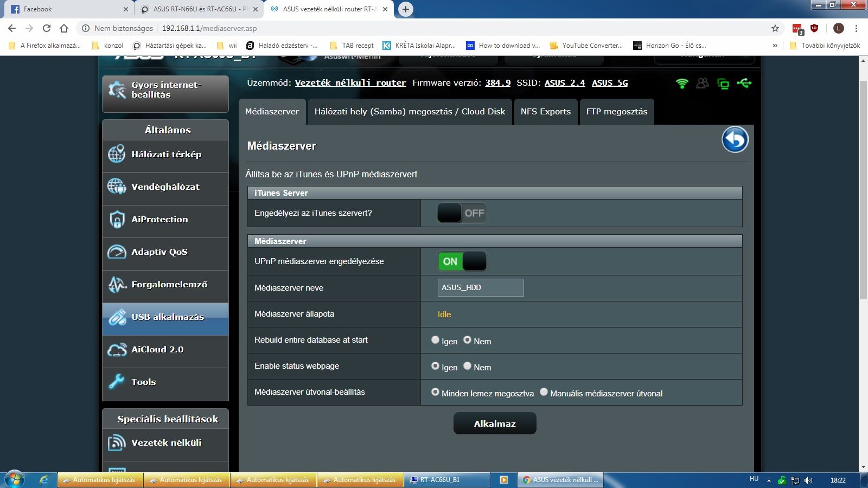Select Nem for Rebuild entire database at start
This screenshot has height=488, width=868.
point(467,340)
